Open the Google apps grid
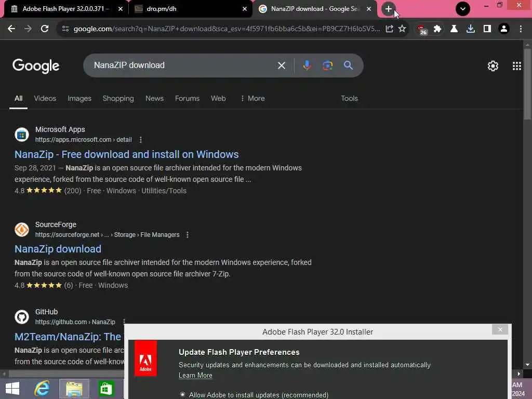532x399 pixels. tap(516, 66)
